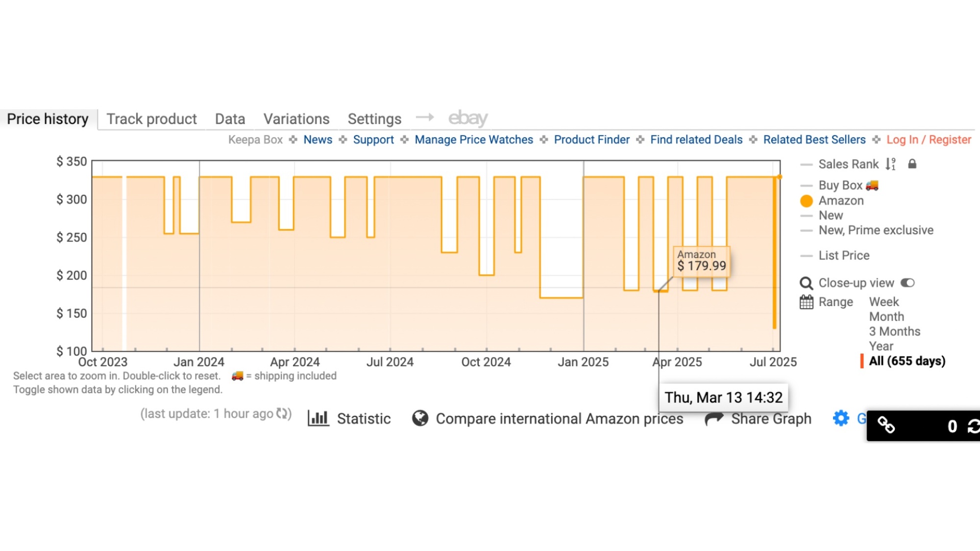The width and height of the screenshot is (980, 551).
Task: Toggle the Sales Rank legend entry
Action: click(848, 164)
